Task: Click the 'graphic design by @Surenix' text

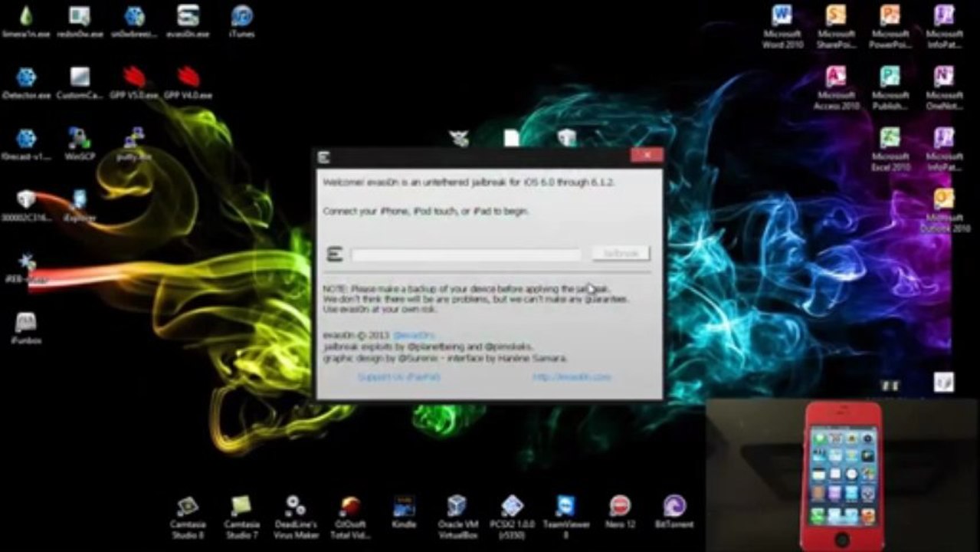Action: pos(444,358)
